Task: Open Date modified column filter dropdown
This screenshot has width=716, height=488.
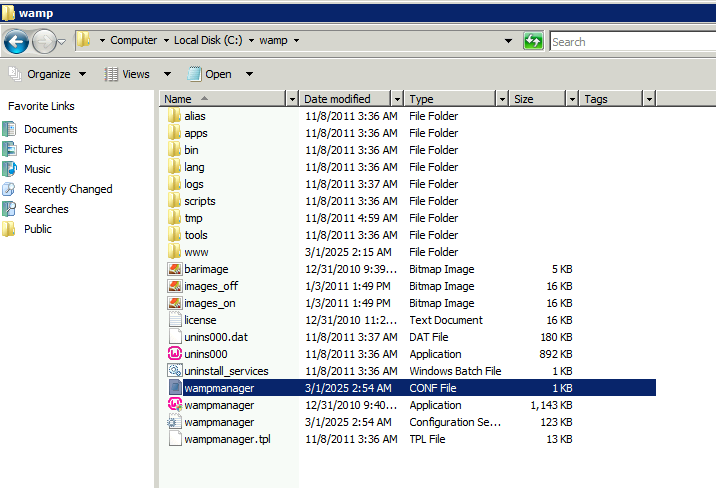Action: point(397,99)
